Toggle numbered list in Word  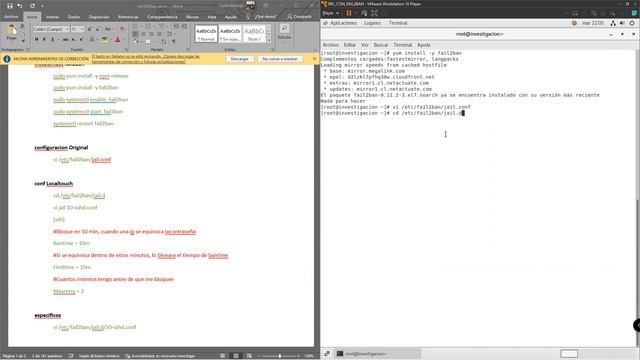(148, 27)
